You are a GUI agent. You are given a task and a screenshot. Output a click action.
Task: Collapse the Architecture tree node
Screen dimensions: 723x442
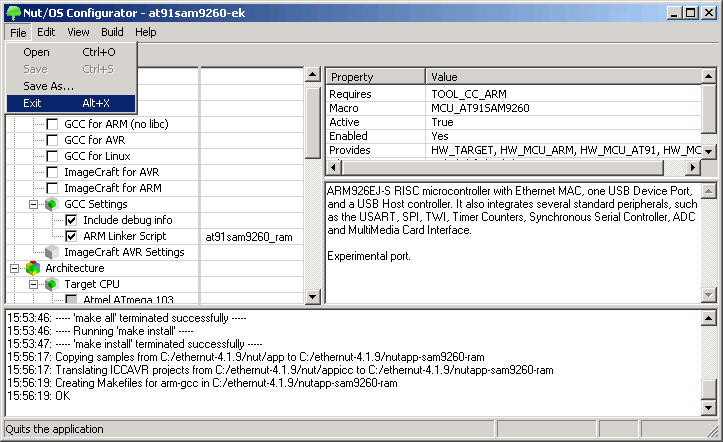click(x=14, y=268)
